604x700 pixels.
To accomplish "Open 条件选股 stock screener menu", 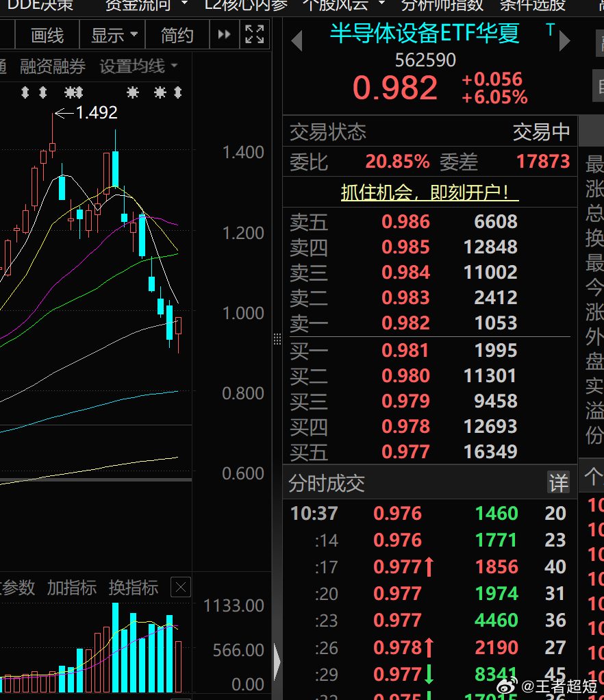I will point(533,5).
